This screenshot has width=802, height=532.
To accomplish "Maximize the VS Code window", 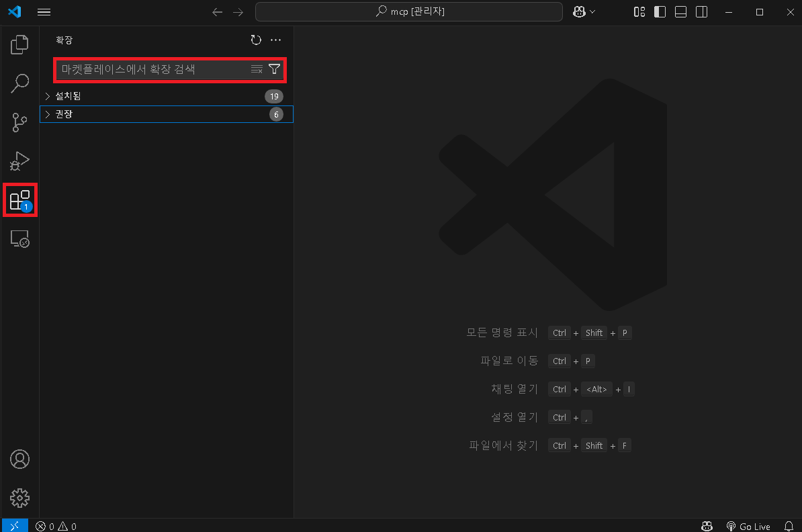I will click(760, 12).
